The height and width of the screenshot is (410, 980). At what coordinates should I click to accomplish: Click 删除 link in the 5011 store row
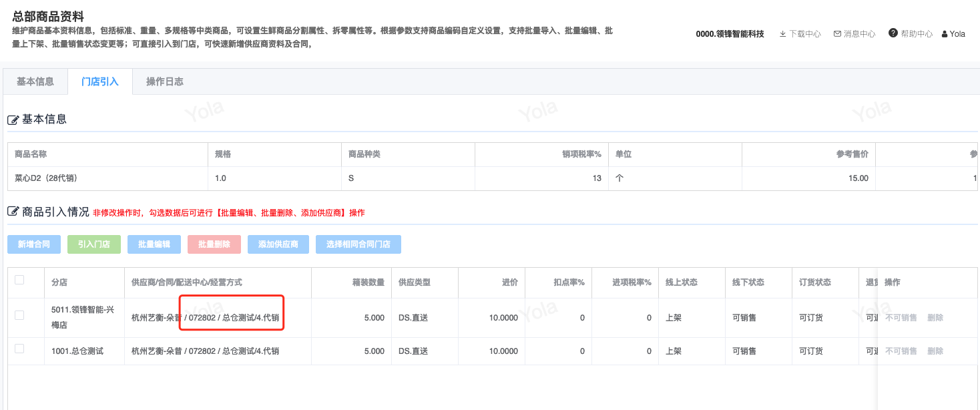tap(935, 318)
